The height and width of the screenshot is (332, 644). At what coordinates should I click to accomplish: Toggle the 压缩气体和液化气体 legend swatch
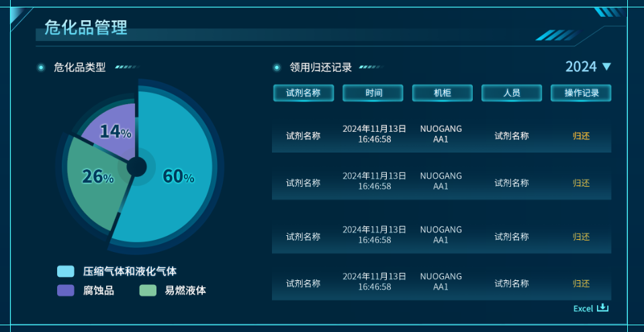[x=66, y=272]
